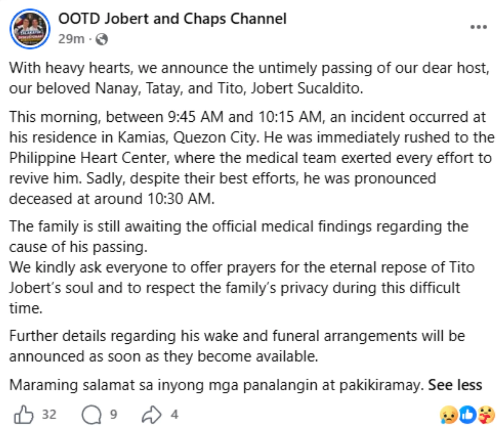The height and width of the screenshot is (442, 504).
Task: Open the OOTD Jobert and Chaps Channel page
Action: point(172,18)
